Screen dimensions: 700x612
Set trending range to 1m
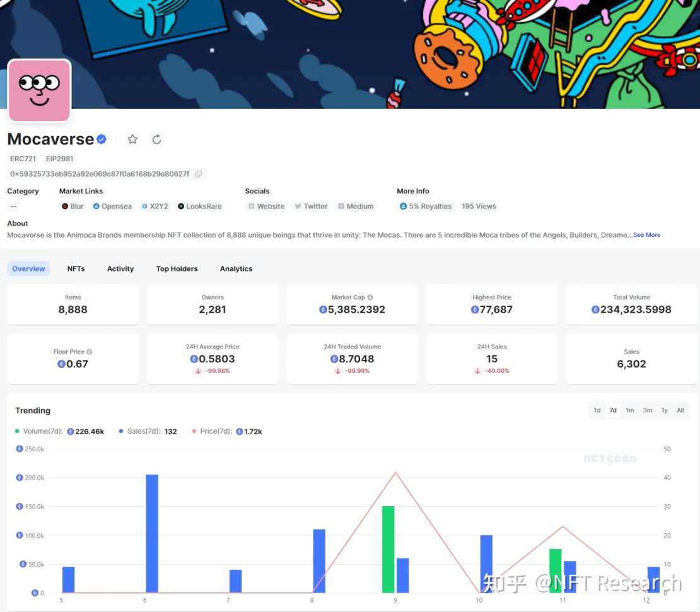tap(629, 410)
